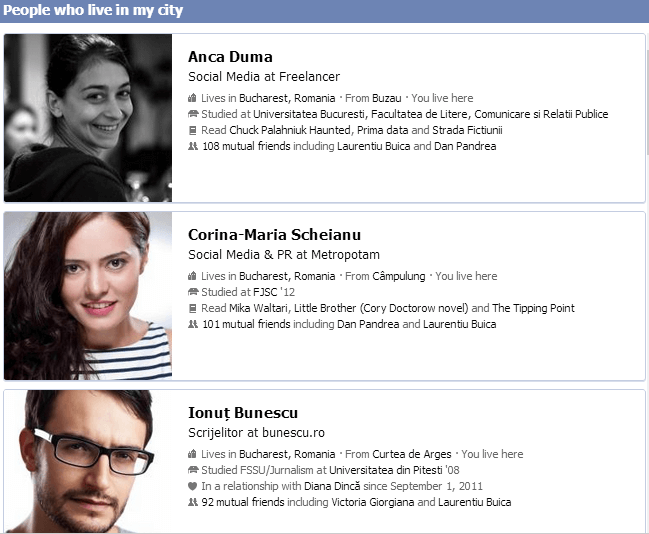Click the education icon next to FSSU/Jurnalism
The image size is (649, 534).
coord(193,470)
